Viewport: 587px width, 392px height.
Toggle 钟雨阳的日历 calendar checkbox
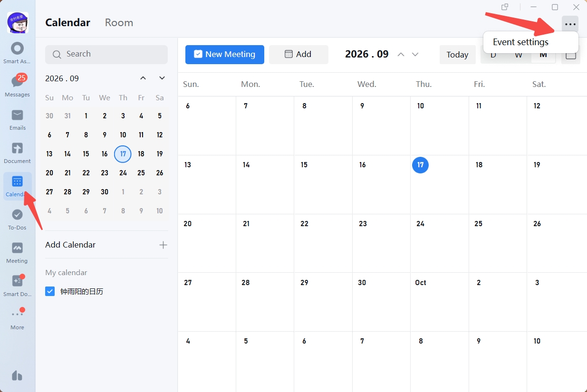click(50, 291)
